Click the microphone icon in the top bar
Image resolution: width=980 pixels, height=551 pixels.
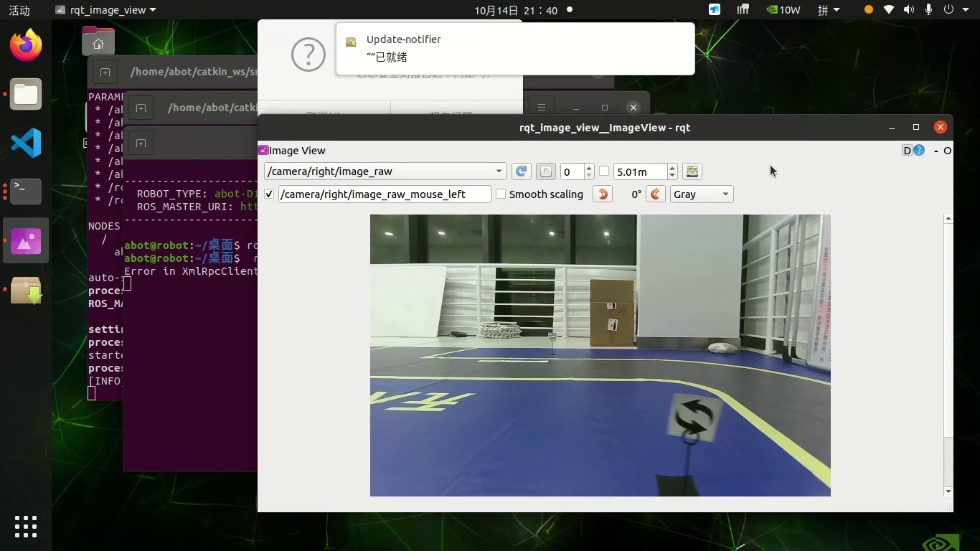(929, 10)
